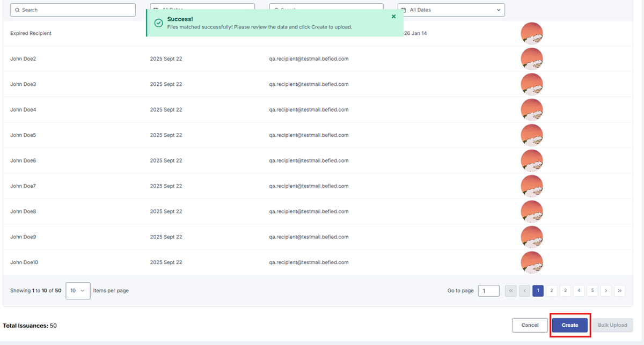Click the John Doe6 name cell
Screen dimensions: 644x345
23,160
